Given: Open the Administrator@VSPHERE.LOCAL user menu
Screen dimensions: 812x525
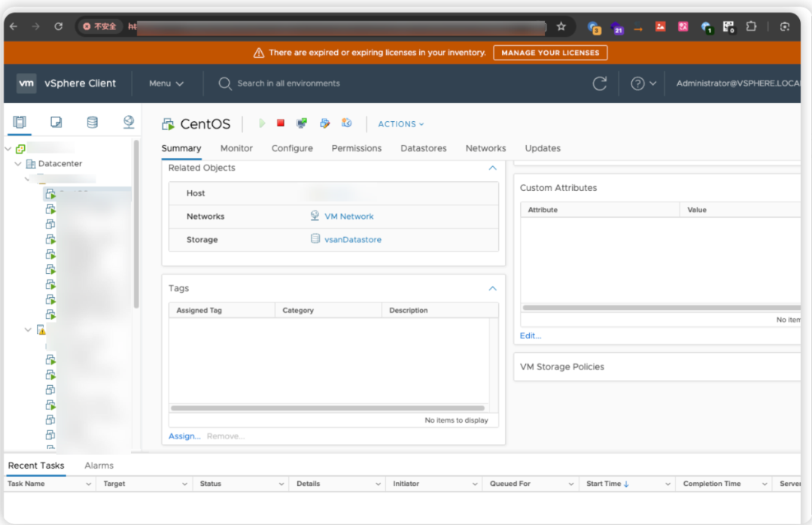Looking at the screenshot, I should pyautogui.click(x=738, y=83).
